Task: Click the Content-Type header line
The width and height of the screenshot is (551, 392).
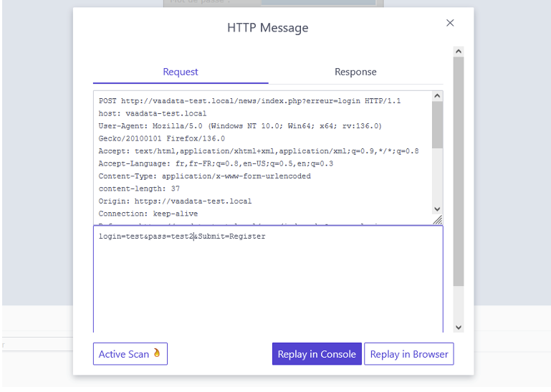Action: pyautogui.click(x=204, y=176)
